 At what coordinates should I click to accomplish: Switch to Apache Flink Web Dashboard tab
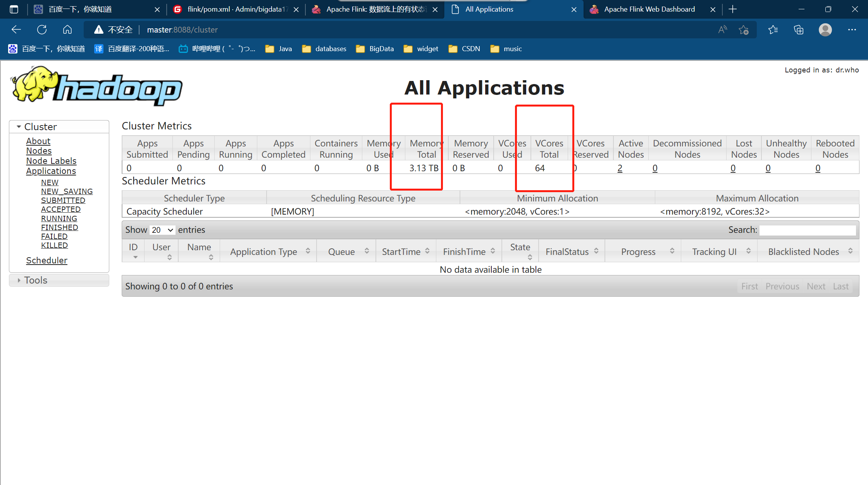tap(649, 9)
